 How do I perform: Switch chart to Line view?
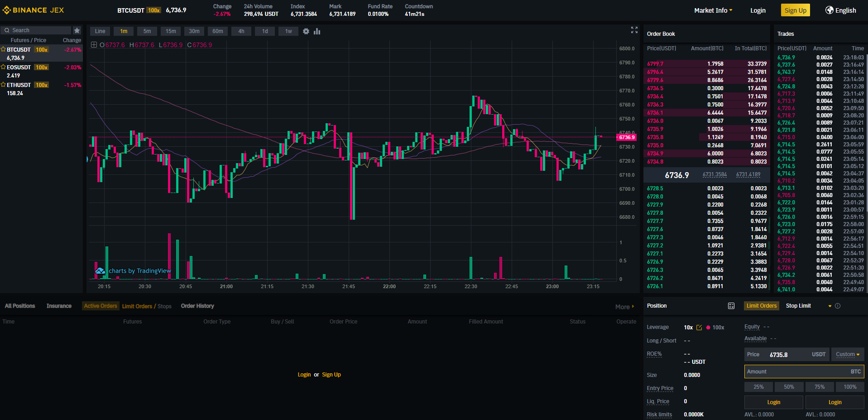coord(100,31)
